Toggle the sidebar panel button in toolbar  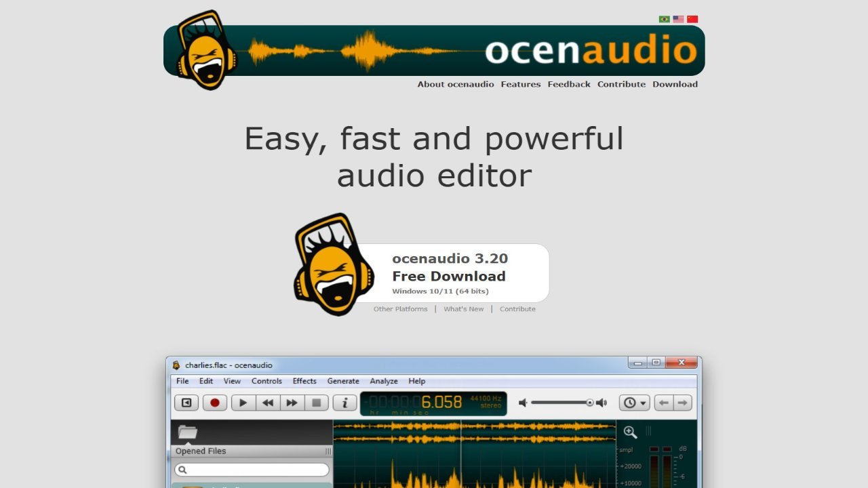pyautogui.click(x=186, y=403)
